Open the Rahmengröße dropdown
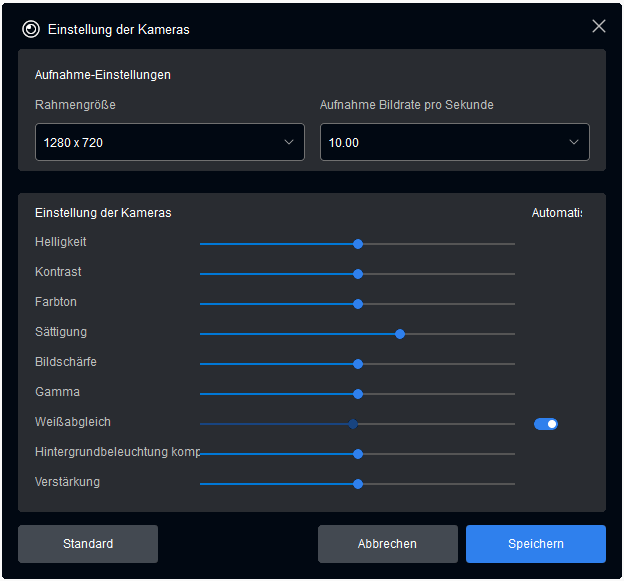624x581 pixels. pos(169,142)
